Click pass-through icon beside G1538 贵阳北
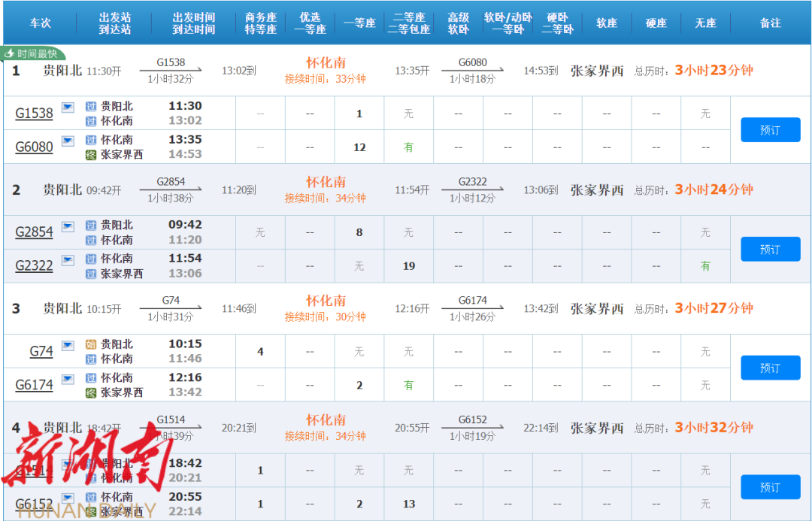812x521 pixels. 91,106
